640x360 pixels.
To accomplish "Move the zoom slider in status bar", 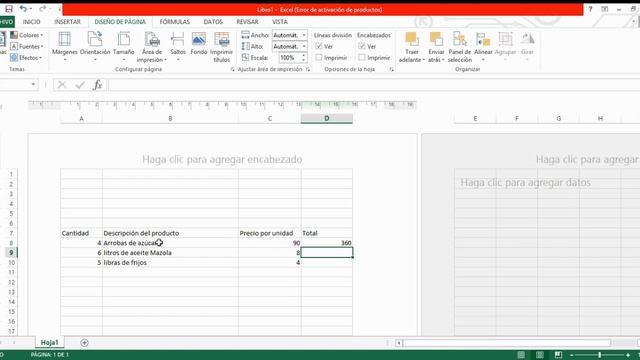I will (600, 355).
